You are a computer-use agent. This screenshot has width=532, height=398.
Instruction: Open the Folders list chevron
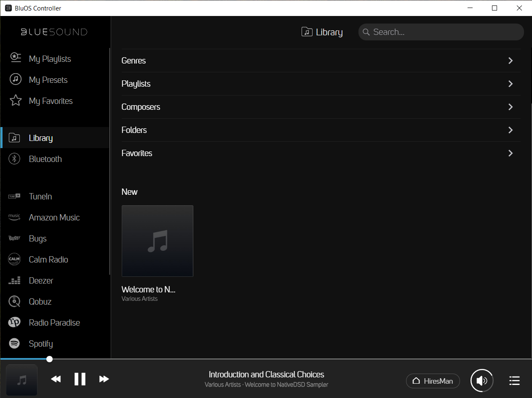[510, 130]
